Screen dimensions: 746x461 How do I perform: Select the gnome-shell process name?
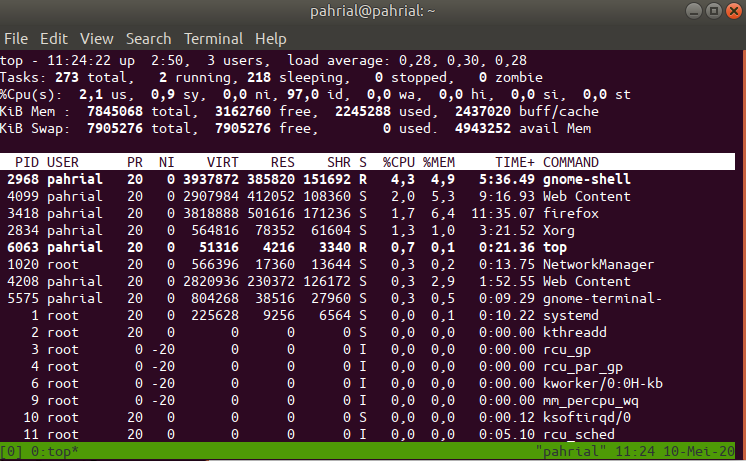587,179
